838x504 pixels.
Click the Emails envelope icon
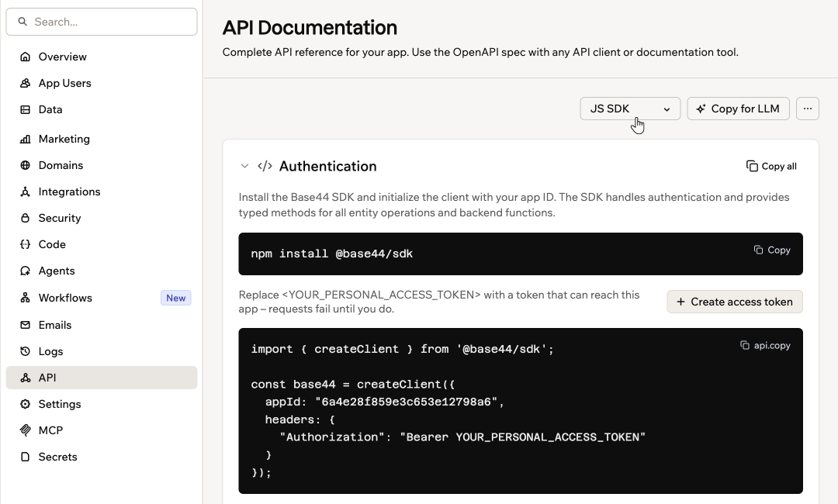tap(25, 325)
